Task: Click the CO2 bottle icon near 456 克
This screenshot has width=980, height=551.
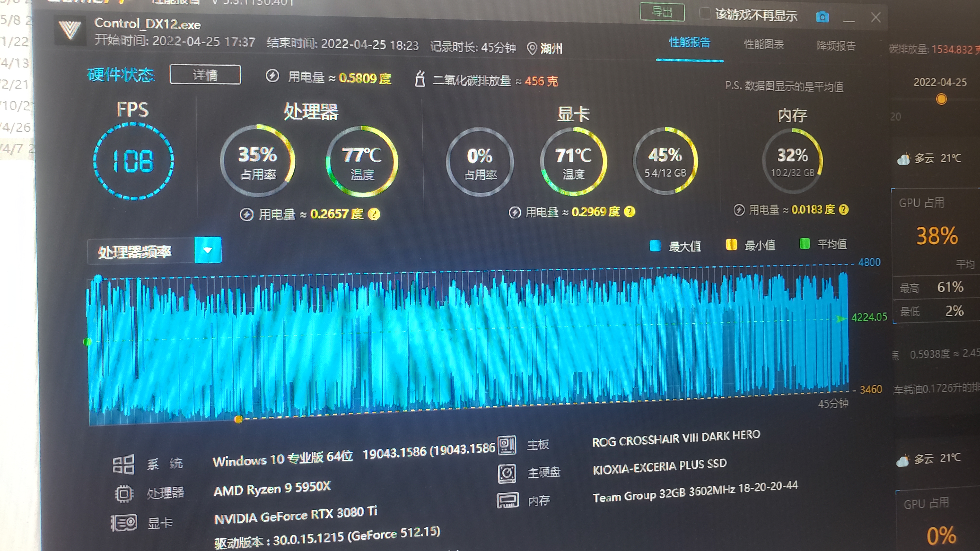Action: click(420, 79)
